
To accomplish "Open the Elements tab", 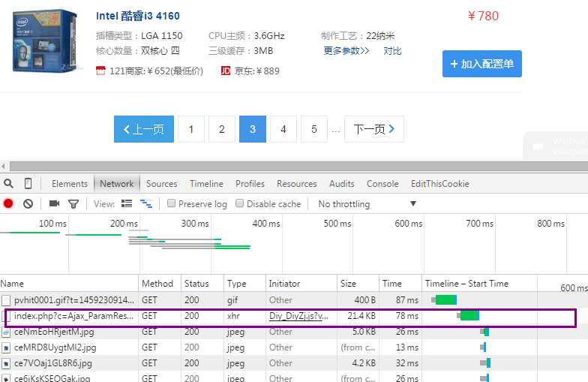I will click(x=70, y=183).
